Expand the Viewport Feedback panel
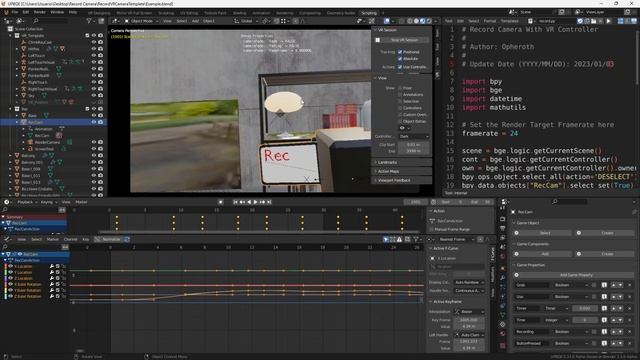The height and width of the screenshot is (360, 640). click(402, 180)
